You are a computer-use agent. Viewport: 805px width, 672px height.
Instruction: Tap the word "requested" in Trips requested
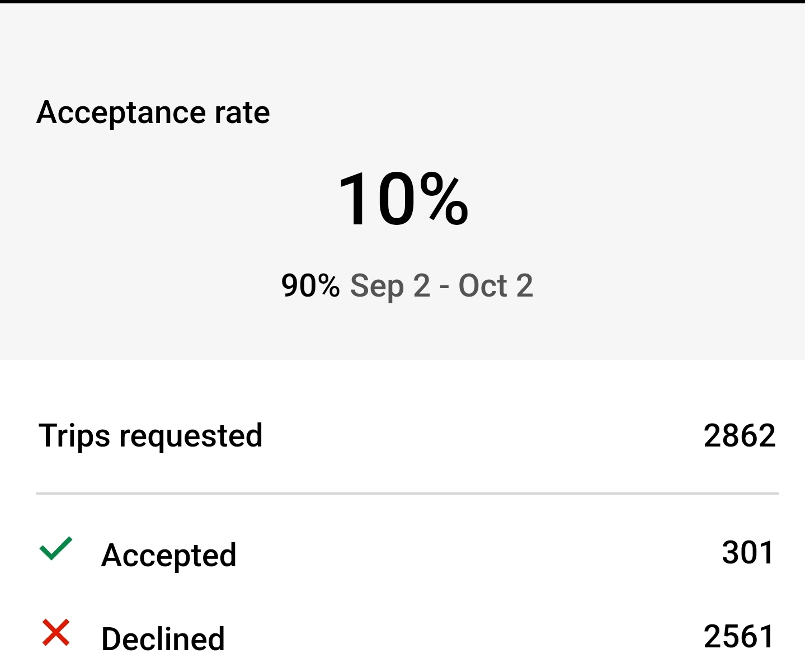[191, 437]
